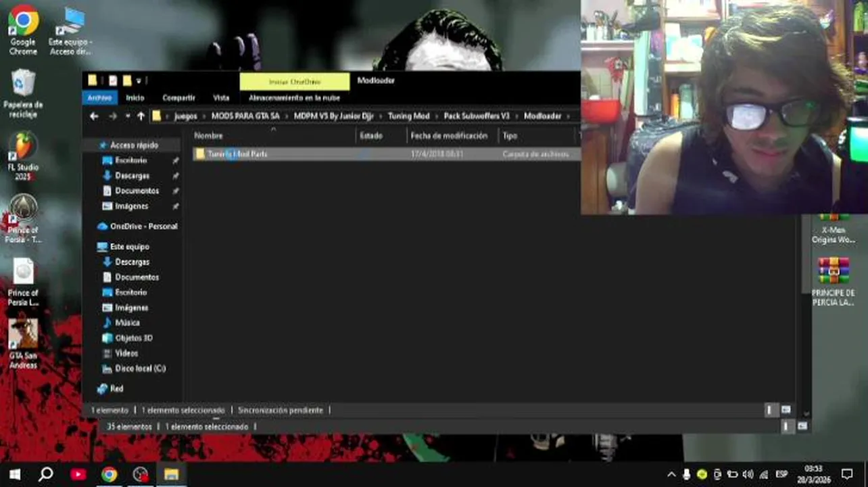Viewport: 868px width, 487px height.
Task: Select Acceso rápido in navigation pane
Action: [135, 145]
